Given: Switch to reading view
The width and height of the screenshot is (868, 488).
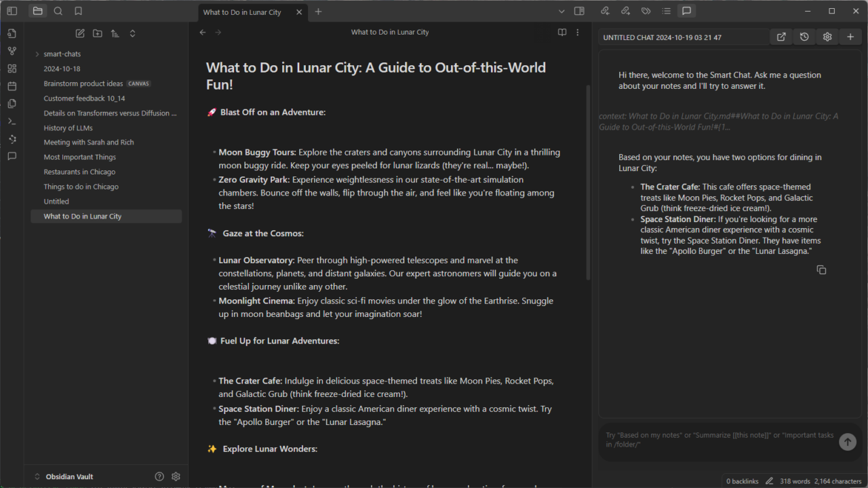Looking at the screenshot, I should [x=562, y=32].
